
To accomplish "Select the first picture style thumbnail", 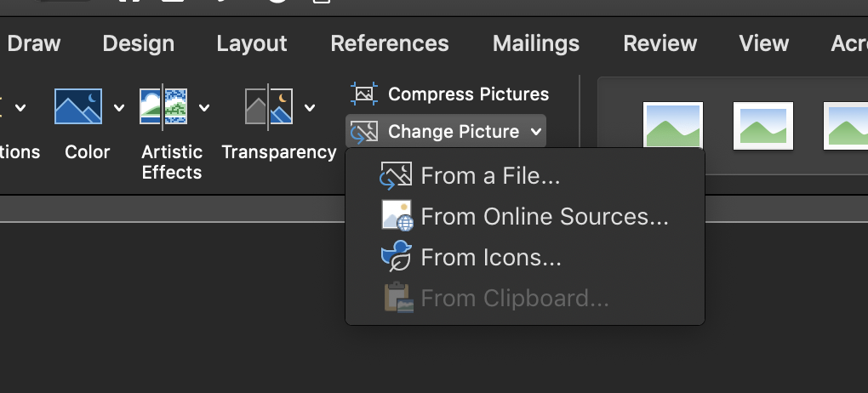I will pyautogui.click(x=672, y=125).
